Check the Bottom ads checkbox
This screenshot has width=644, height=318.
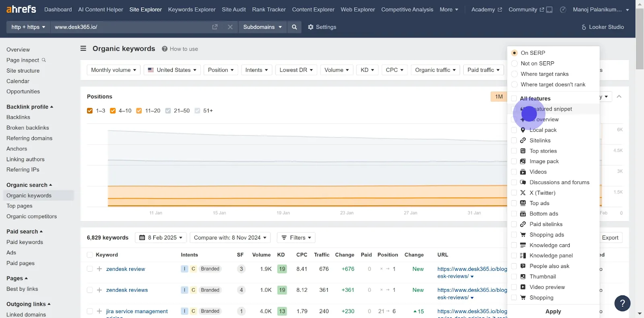[514, 214]
